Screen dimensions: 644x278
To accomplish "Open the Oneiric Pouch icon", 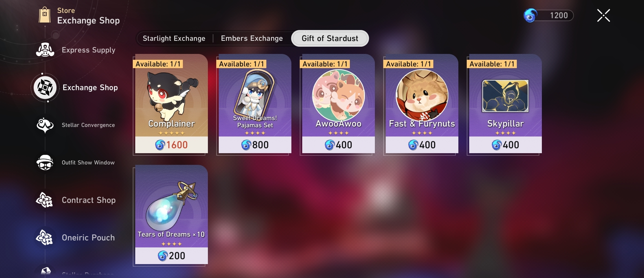I will (x=45, y=238).
